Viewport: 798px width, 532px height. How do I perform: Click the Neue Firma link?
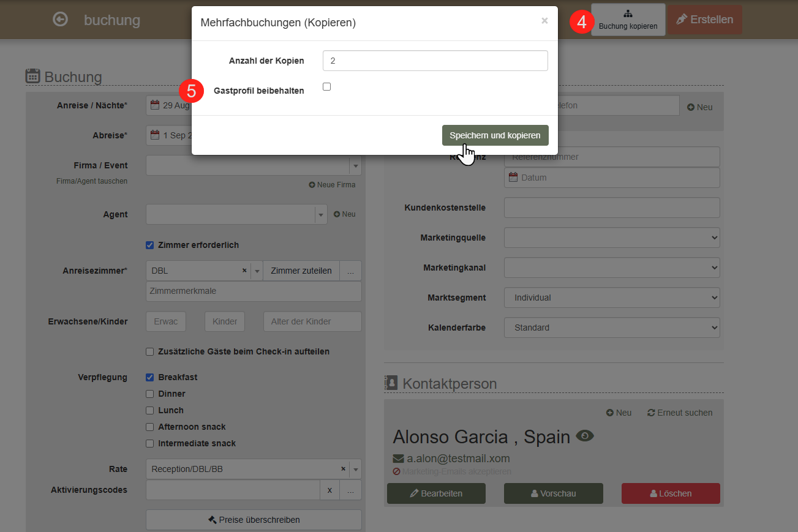(x=332, y=184)
